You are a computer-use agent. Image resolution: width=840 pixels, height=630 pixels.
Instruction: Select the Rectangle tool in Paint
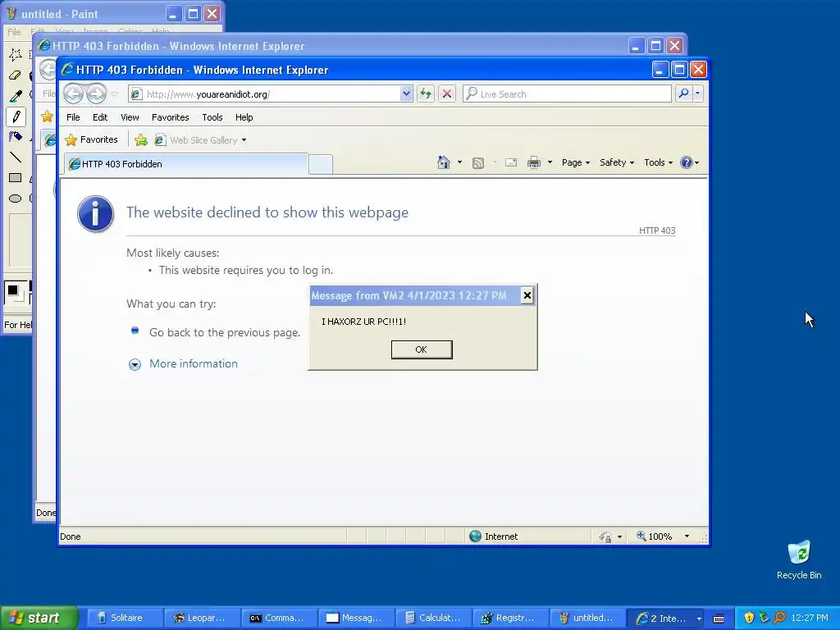15,178
